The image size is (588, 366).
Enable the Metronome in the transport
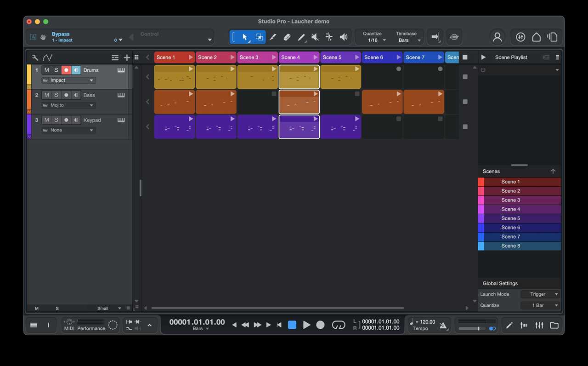tap(443, 325)
